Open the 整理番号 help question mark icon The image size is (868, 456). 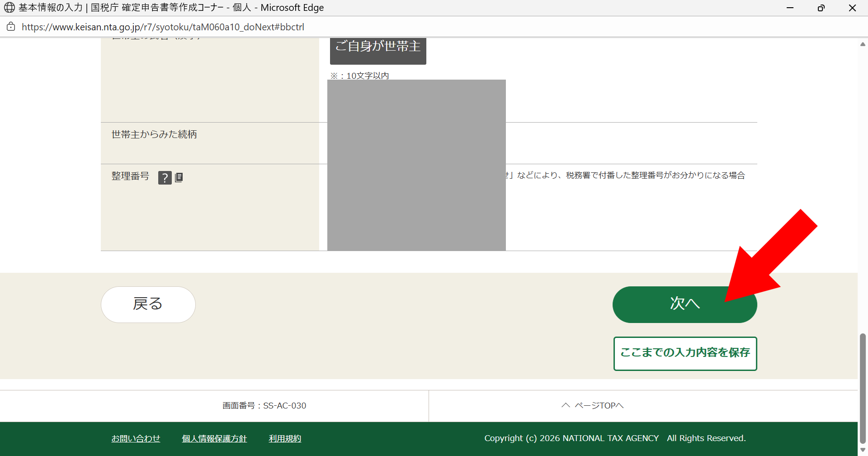[165, 178]
